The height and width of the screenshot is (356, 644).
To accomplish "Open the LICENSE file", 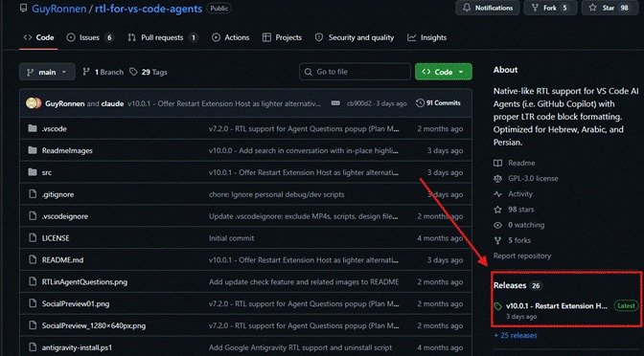I will coord(56,238).
